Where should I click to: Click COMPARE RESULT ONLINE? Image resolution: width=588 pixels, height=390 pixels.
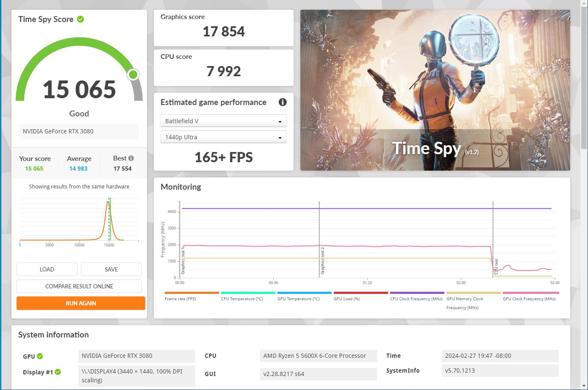pyautogui.click(x=79, y=286)
